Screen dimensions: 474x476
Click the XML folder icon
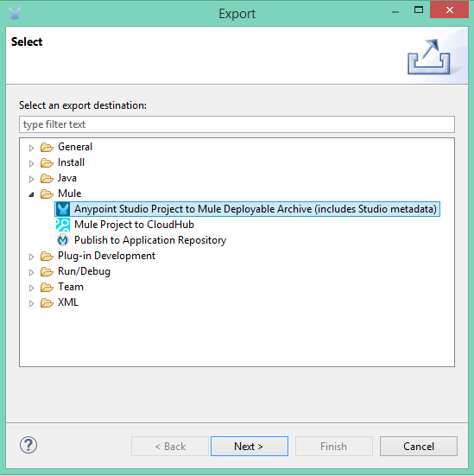(x=47, y=302)
